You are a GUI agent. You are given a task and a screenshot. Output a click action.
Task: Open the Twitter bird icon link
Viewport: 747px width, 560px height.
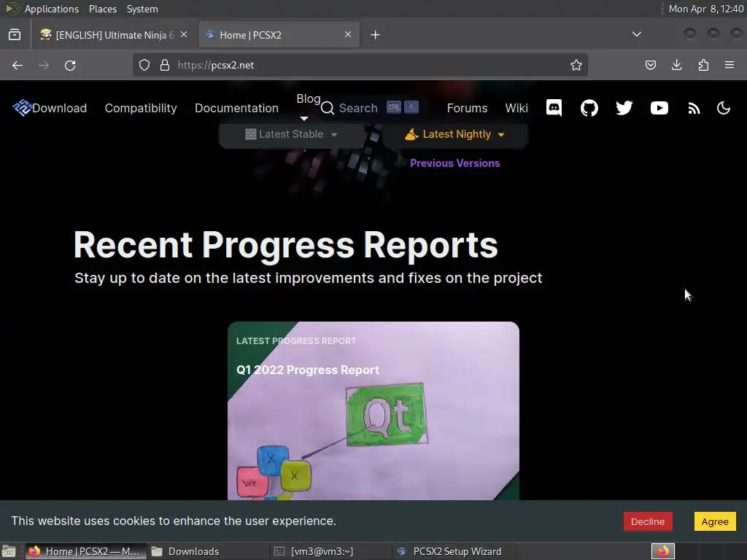pos(624,108)
